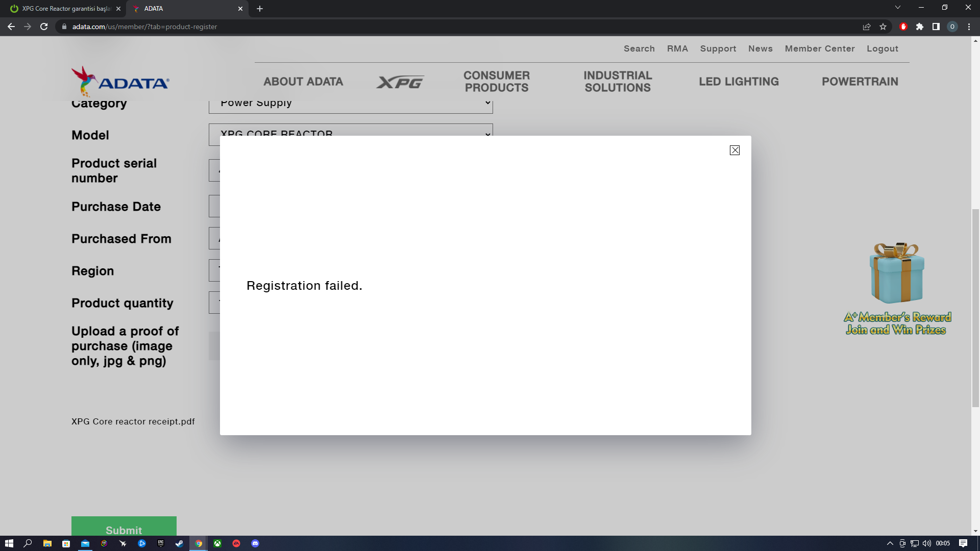Click the page vertical scrollbar
Image resolution: width=980 pixels, height=551 pixels.
pos(975,308)
